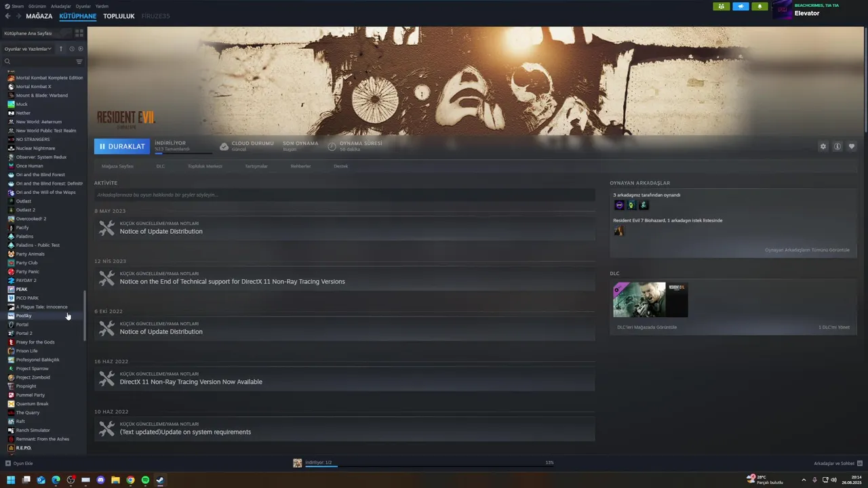Click the user profile avatar
This screenshot has width=868, height=488.
tap(782, 9)
